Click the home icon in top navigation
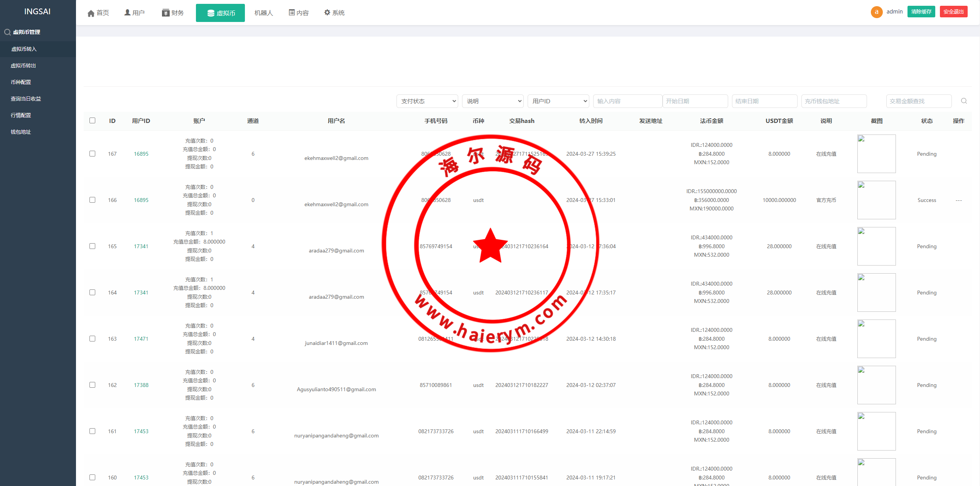The image size is (980, 486). tap(91, 13)
